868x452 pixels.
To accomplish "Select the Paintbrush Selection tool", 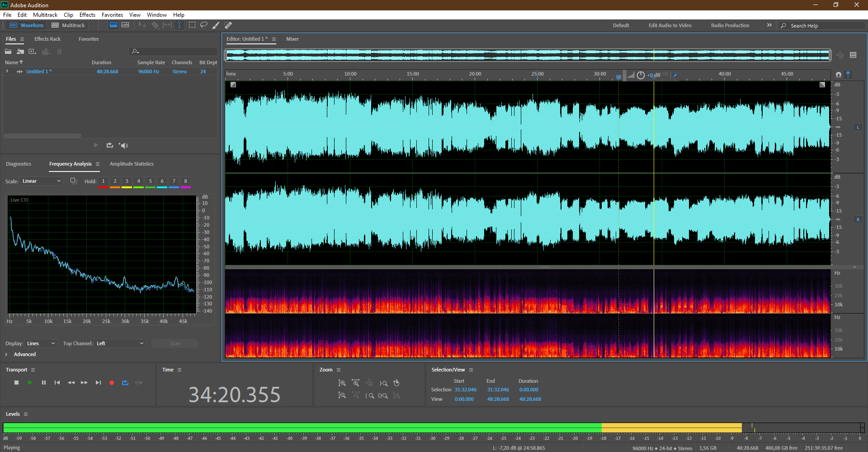I will [x=216, y=25].
